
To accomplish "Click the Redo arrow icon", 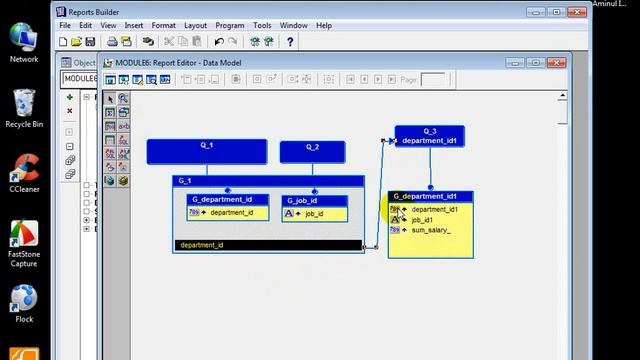I will [x=233, y=42].
